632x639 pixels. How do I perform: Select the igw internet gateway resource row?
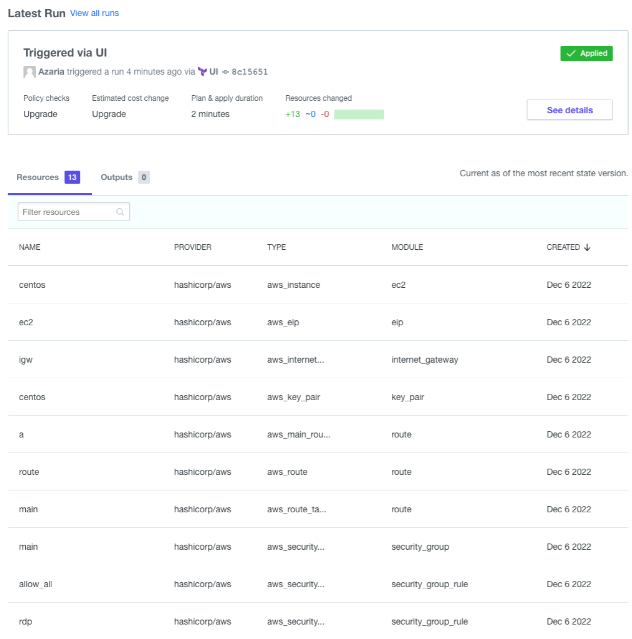27,360
